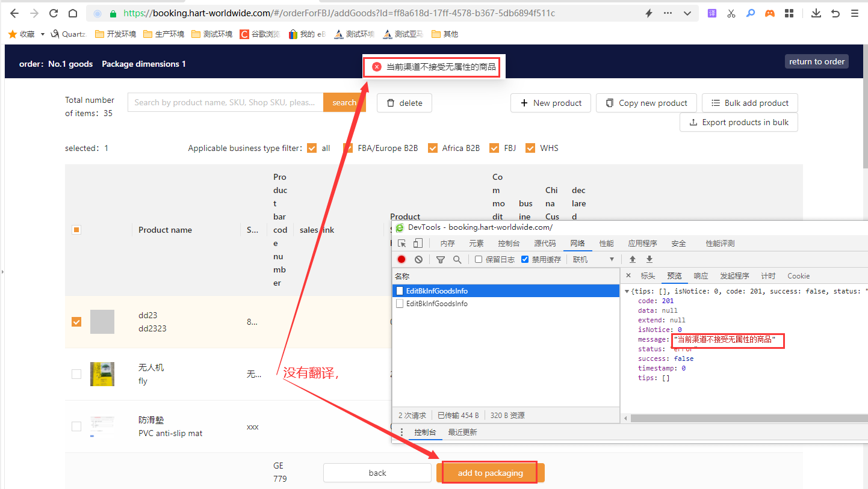The height and width of the screenshot is (489, 868).
Task: Click the add to packaging button
Action: 490,473
